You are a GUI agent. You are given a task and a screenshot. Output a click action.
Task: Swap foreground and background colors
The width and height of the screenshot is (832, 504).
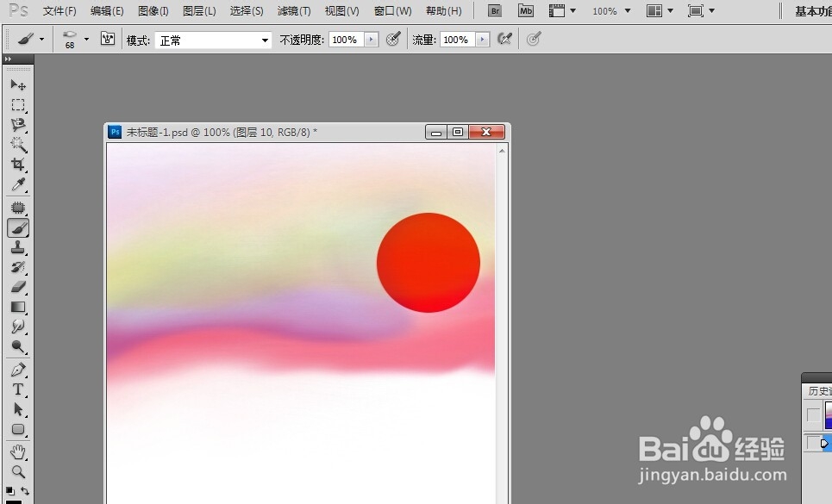pyautogui.click(x=25, y=491)
